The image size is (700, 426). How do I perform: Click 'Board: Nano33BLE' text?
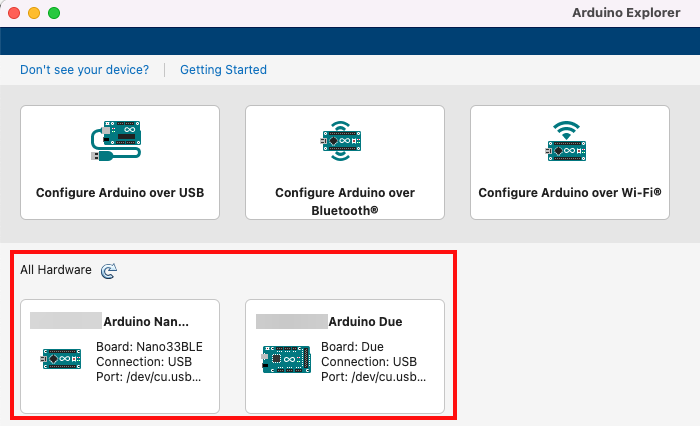point(149,347)
